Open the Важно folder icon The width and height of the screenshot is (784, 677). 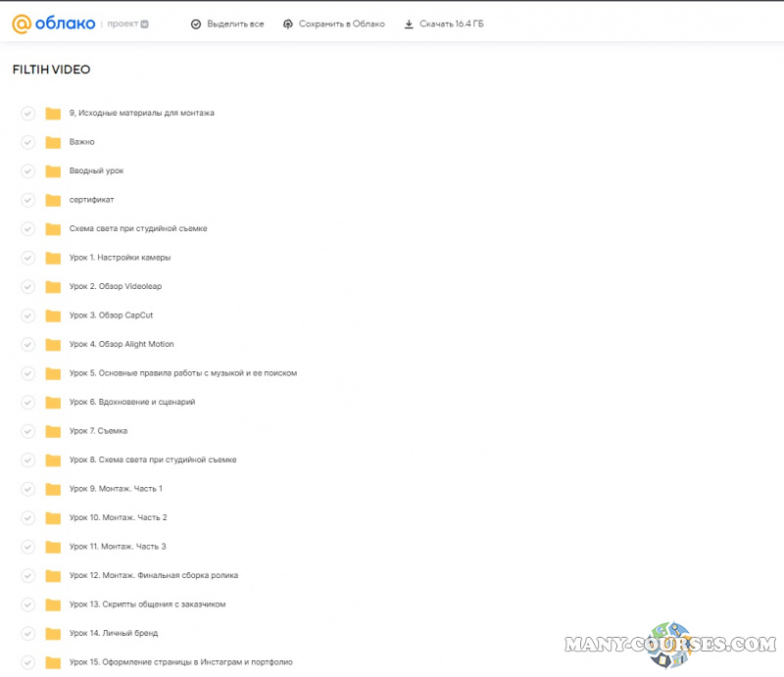click(53, 142)
